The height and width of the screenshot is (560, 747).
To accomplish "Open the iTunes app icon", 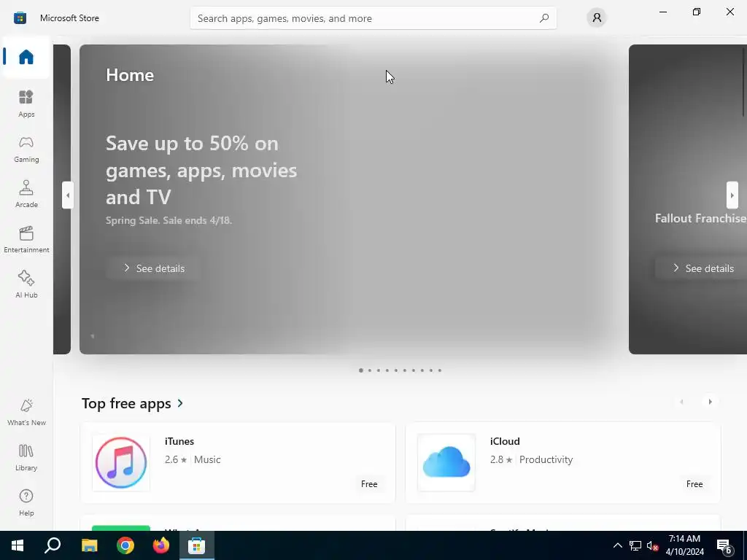I will coord(121,462).
